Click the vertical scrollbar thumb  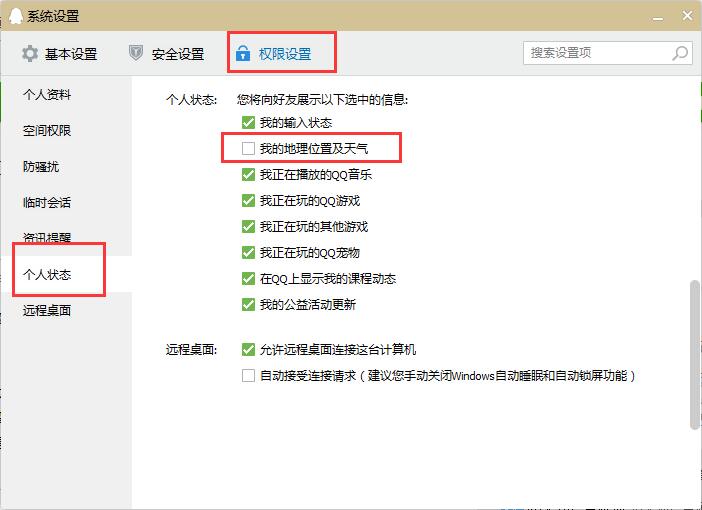[695, 355]
